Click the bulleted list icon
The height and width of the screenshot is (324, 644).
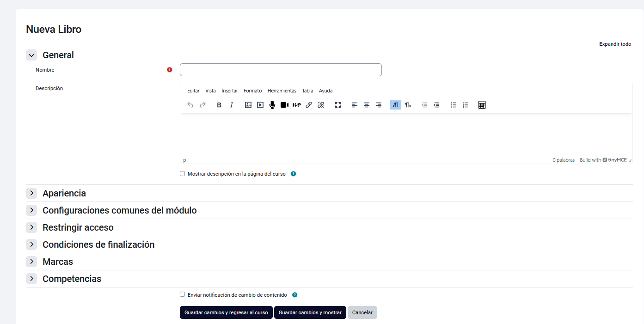pos(454,105)
